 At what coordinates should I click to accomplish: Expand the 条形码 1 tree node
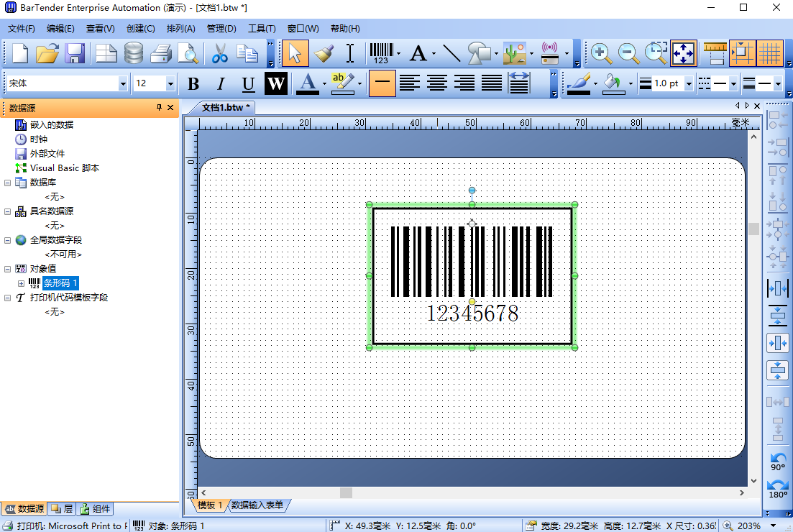pyautogui.click(x=21, y=283)
